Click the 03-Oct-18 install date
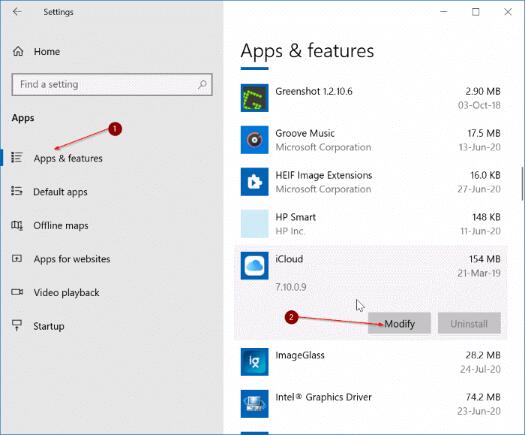The width and height of the screenshot is (526, 435). coord(479,105)
